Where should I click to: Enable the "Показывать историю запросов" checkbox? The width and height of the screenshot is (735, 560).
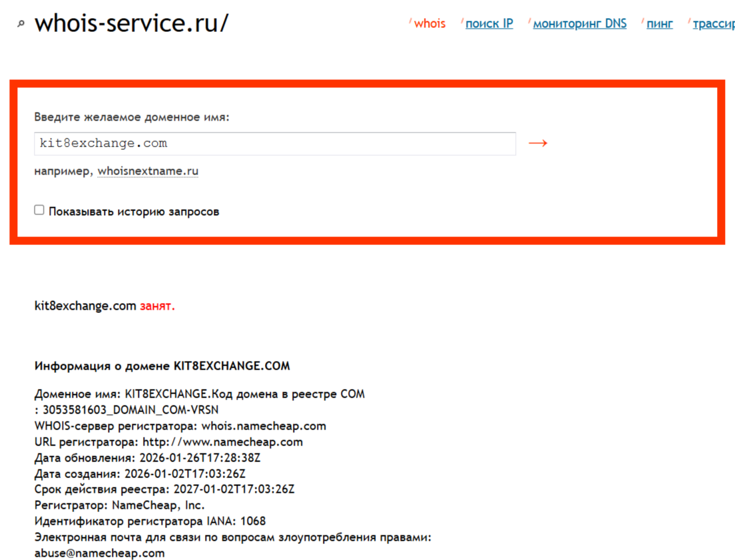(39, 209)
